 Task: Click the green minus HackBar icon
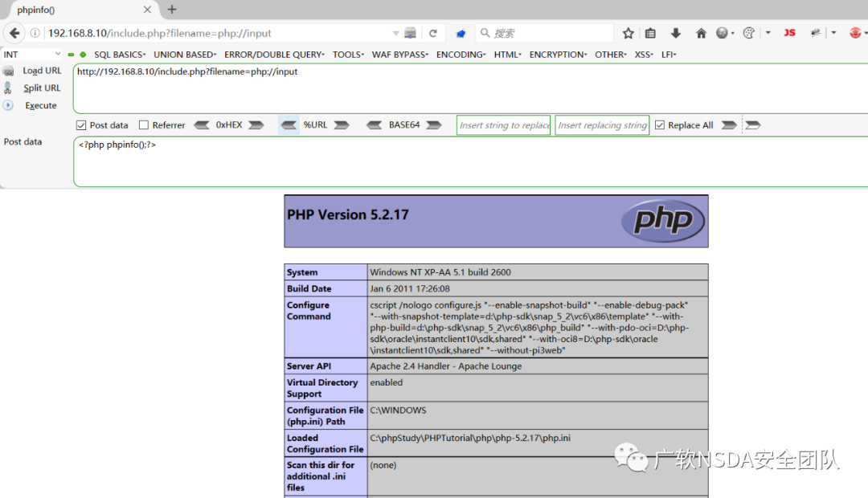[71, 55]
